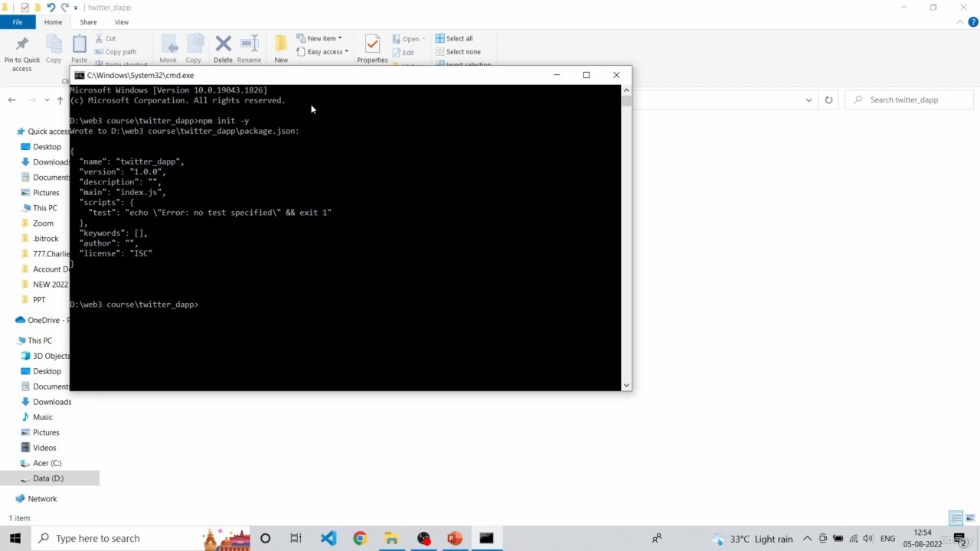Viewport: 980px width, 551px height.
Task: Click the Move to icon
Action: click(x=168, y=44)
